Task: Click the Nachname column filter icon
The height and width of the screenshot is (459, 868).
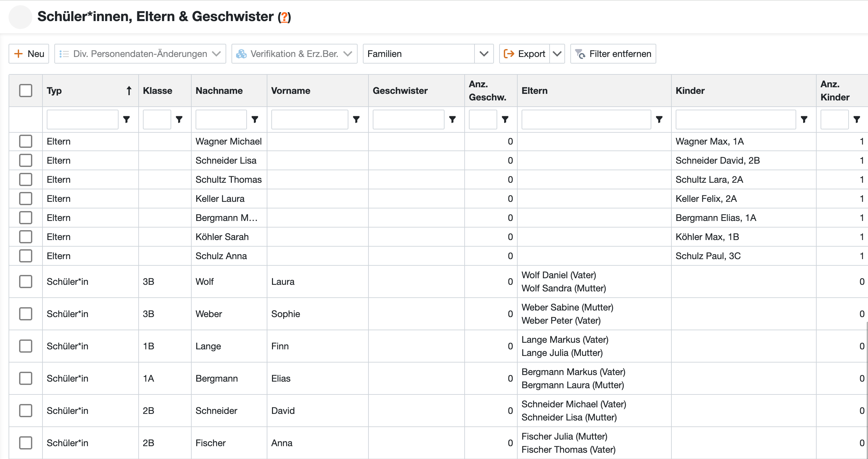Action: tap(255, 119)
